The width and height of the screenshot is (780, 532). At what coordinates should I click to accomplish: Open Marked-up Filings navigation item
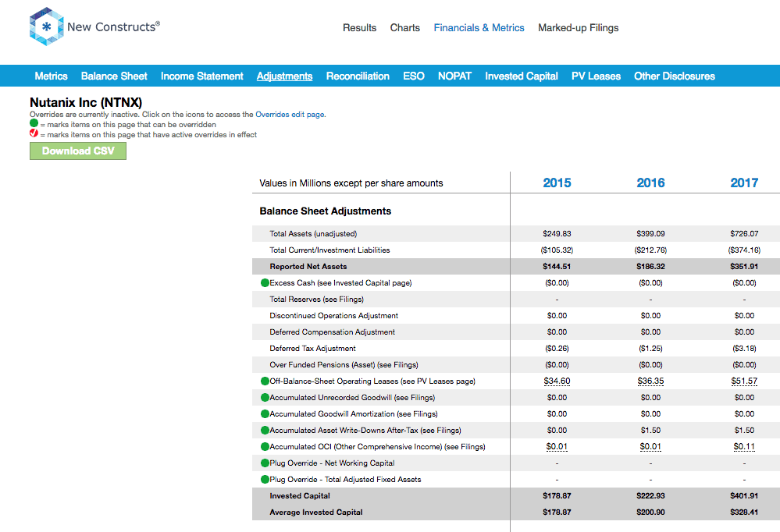point(579,28)
